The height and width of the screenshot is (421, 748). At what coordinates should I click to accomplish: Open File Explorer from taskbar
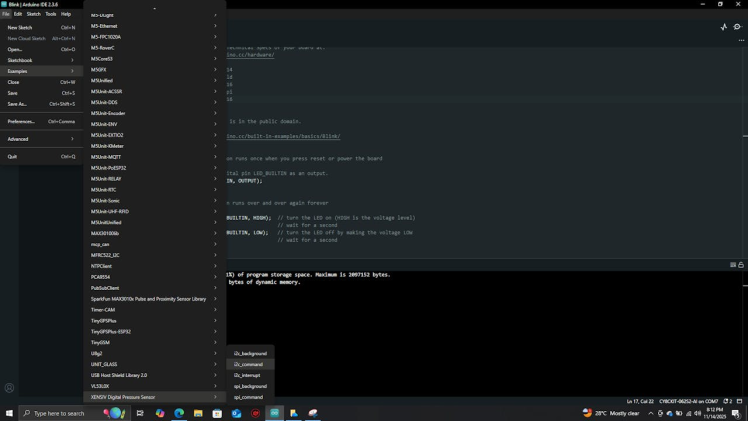(198, 413)
